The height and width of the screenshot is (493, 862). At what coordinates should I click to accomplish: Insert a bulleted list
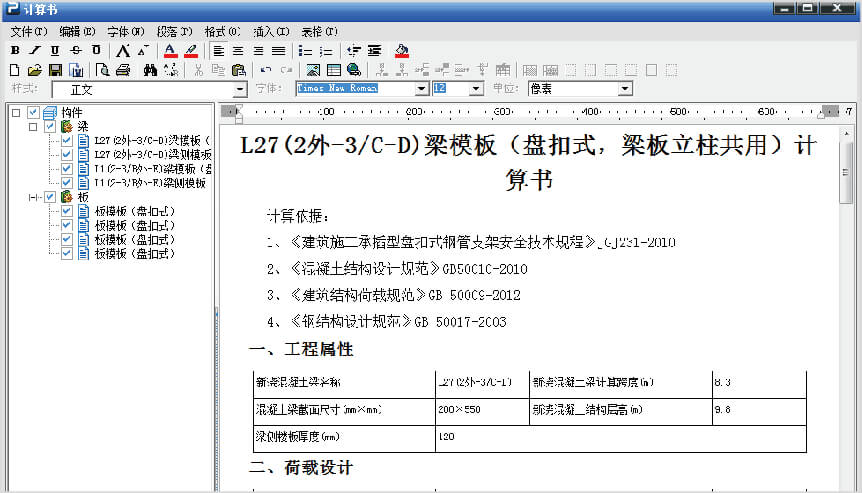pos(305,50)
